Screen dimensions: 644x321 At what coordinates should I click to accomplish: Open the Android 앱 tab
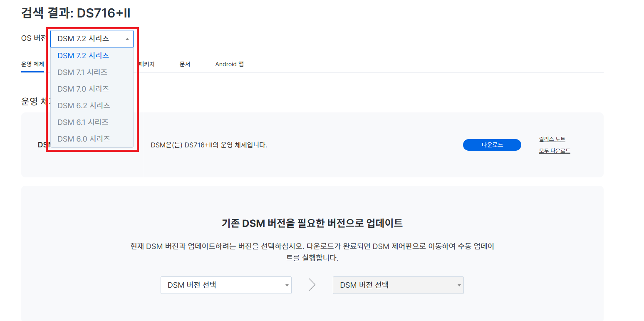click(229, 64)
